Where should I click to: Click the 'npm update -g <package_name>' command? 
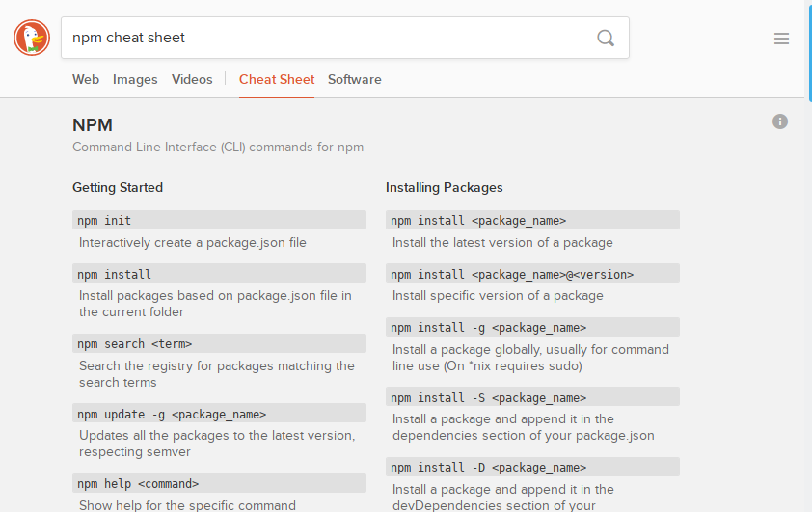tap(219, 414)
